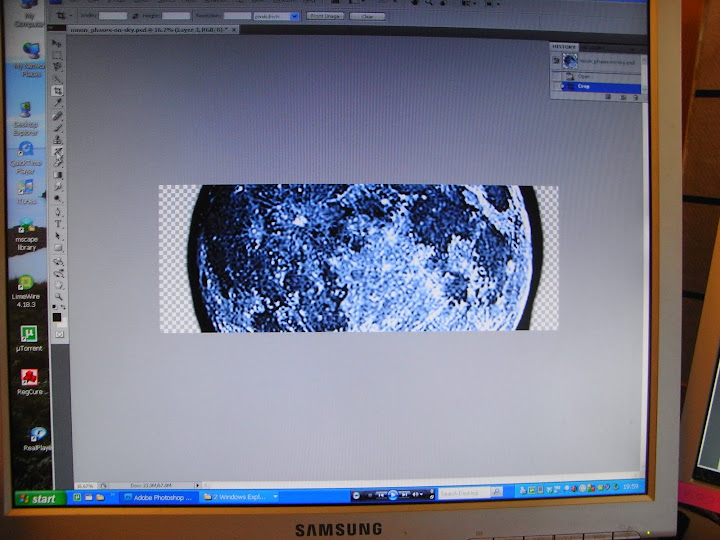The image size is (720, 540).
Task: Set history brush source for Open state
Action: (x=556, y=76)
